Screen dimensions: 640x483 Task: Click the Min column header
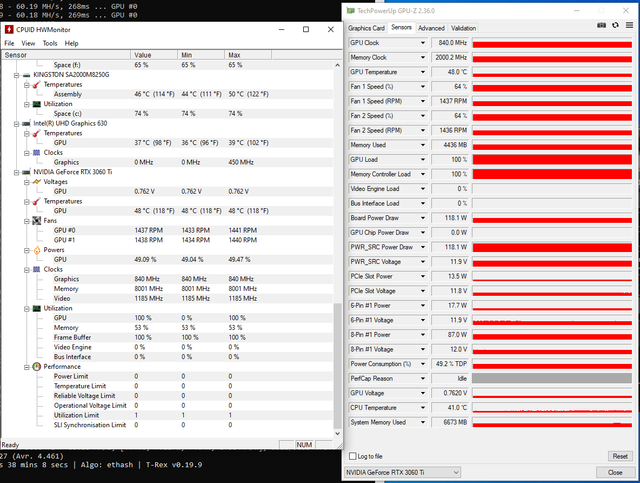[x=201, y=55]
